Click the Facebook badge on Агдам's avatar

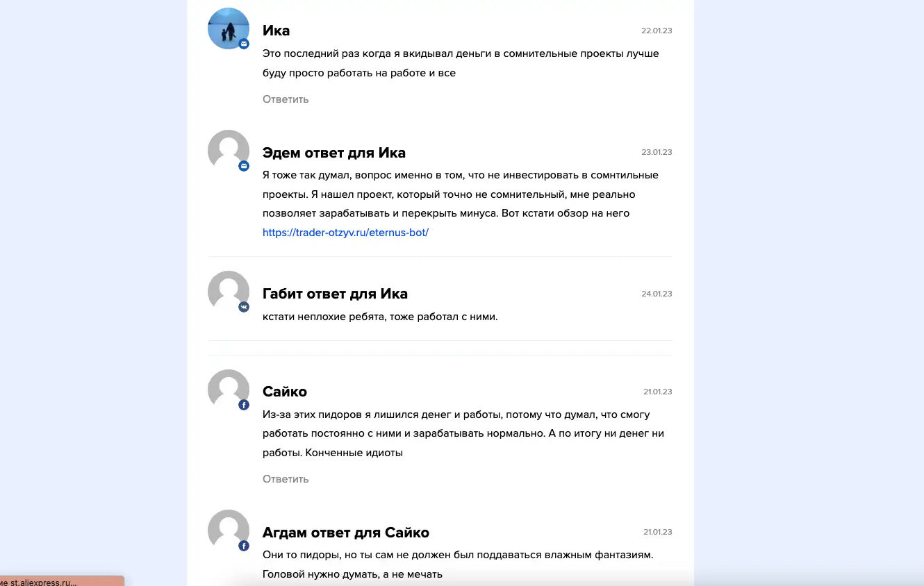click(244, 546)
